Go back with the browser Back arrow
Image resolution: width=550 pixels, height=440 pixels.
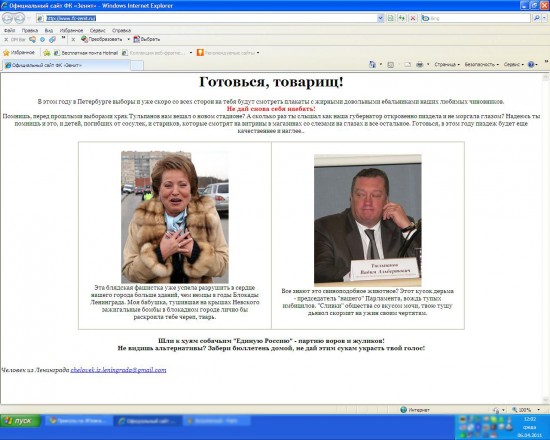pos(7,18)
